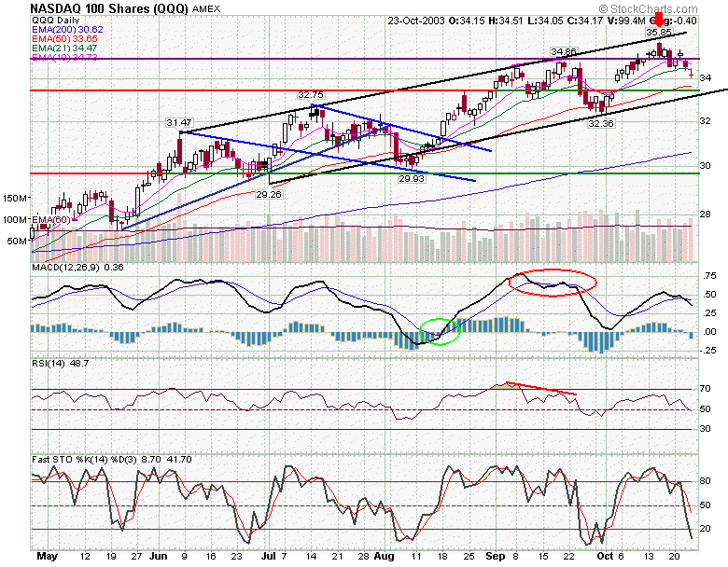The height and width of the screenshot is (567, 728).
Task: Click the 29.93 price label
Action: (x=412, y=179)
